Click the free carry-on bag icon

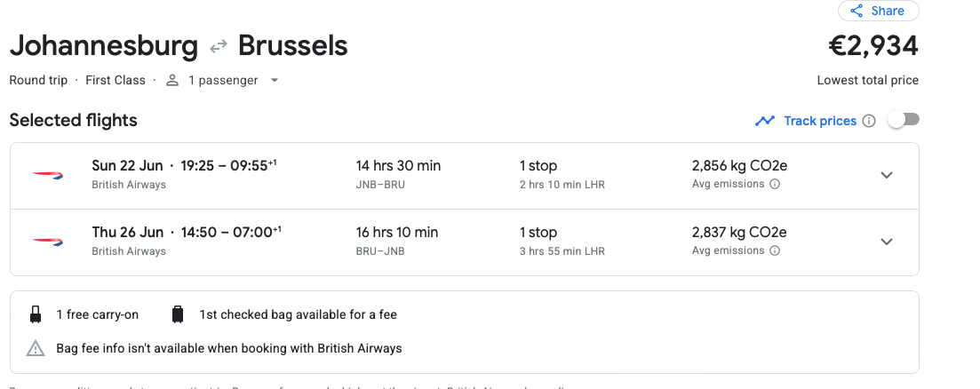tap(36, 314)
